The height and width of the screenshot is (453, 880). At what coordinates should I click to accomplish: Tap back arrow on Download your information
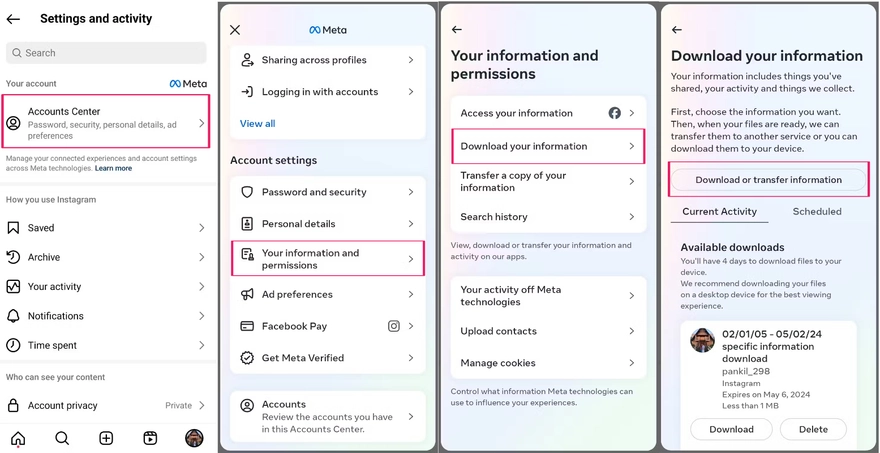coord(677,30)
